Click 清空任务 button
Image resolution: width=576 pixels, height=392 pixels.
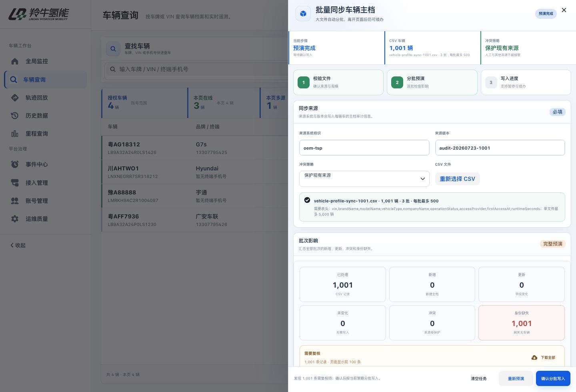(x=479, y=378)
